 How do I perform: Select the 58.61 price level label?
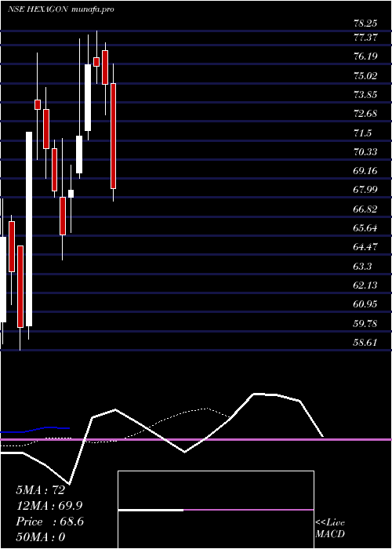(365, 342)
